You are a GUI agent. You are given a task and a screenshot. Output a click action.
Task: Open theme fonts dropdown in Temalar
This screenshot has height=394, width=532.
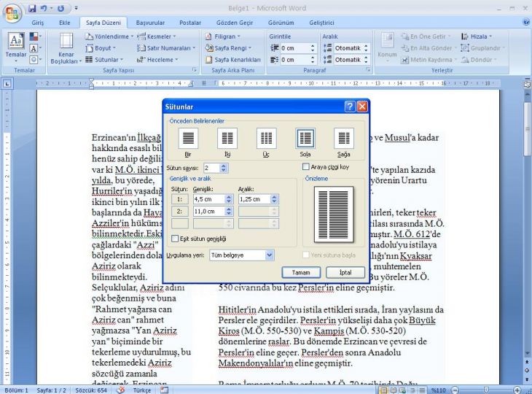point(36,48)
